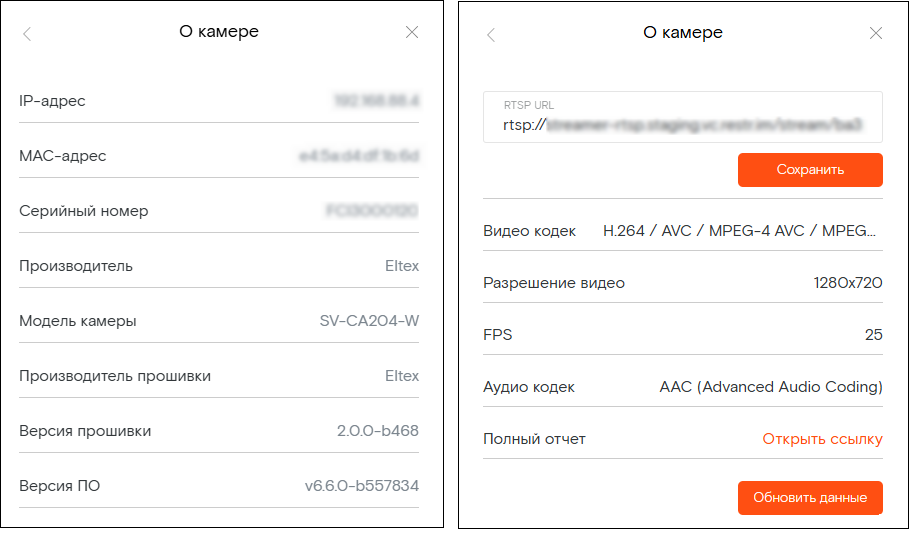Select the SV-CA204-W camera model value

click(x=369, y=321)
